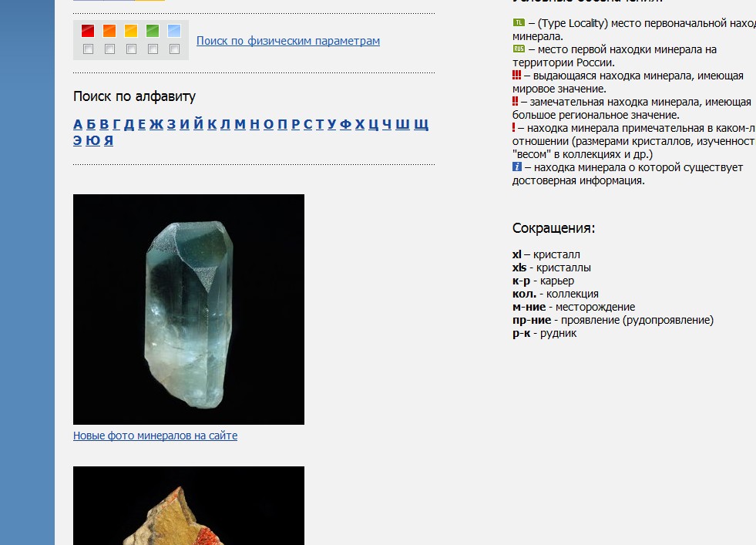Image resolution: width=756 pixels, height=545 pixels.
Task: Browse minerals starting with letter У
Action: [x=331, y=124]
